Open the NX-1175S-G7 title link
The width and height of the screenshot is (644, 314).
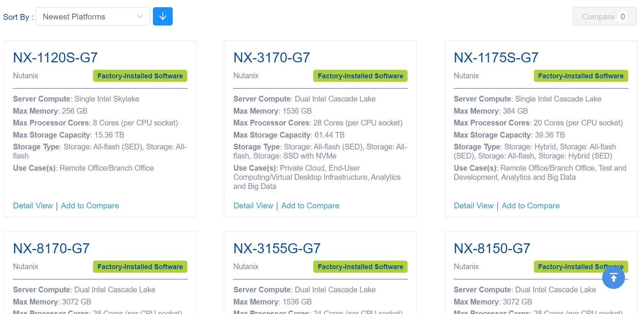pos(496,58)
